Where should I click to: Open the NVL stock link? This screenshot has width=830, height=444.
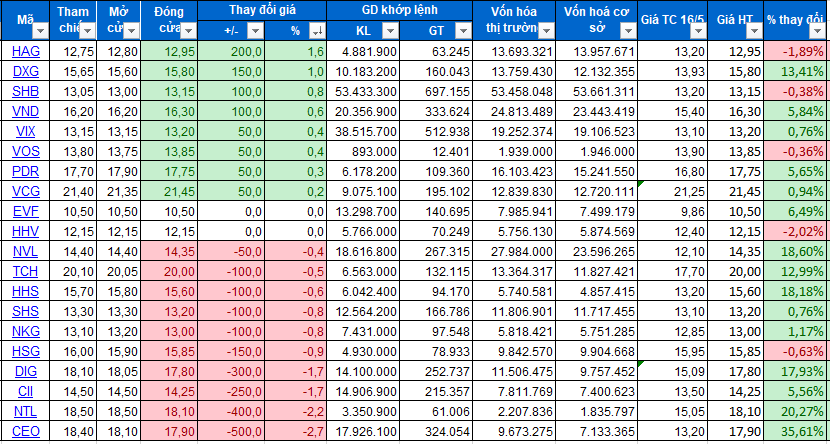click(x=26, y=251)
